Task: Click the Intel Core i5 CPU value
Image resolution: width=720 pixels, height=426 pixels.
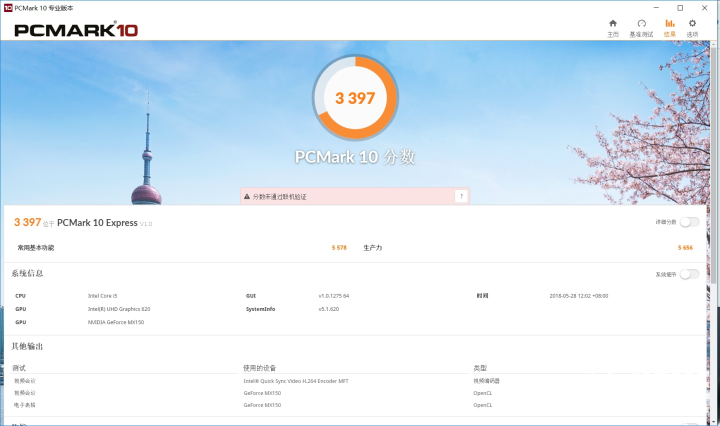Action: tap(102, 296)
